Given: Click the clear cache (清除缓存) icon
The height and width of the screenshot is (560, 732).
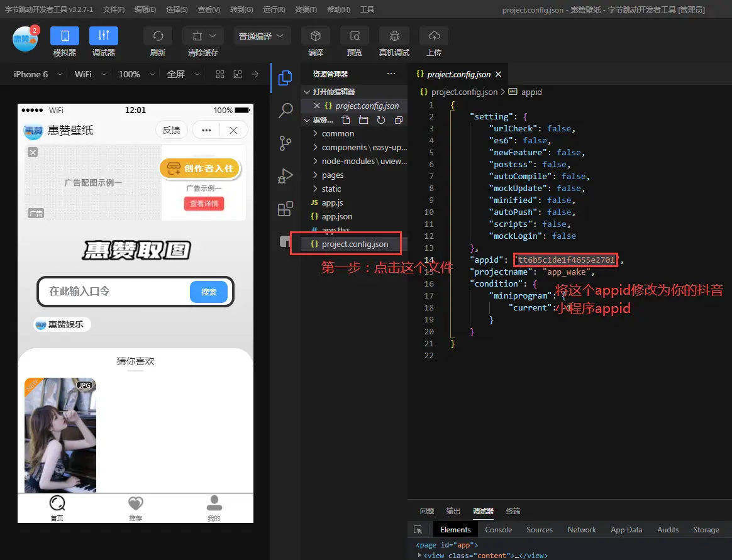Looking at the screenshot, I should (197, 36).
